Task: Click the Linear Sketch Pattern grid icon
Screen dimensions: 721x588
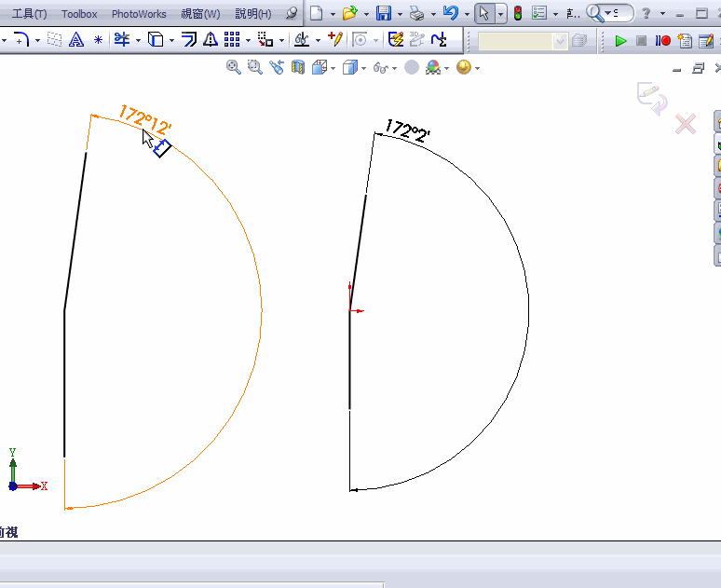Action: (232, 40)
